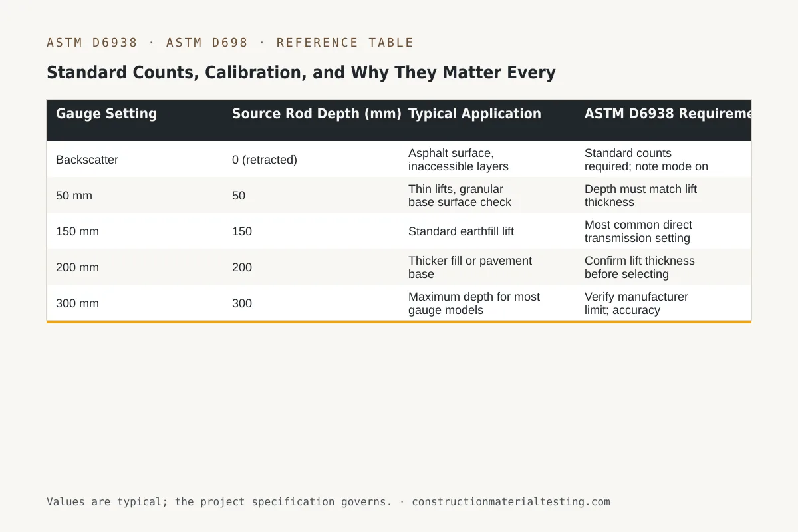Select the '300 mm' gauge setting cell
This screenshot has height=532, width=798.
click(x=77, y=303)
